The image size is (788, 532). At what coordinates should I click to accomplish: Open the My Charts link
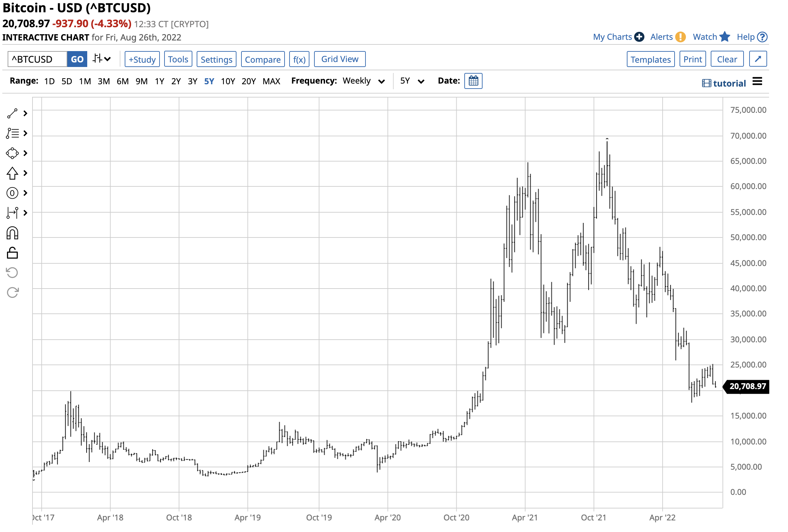[x=613, y=37]
